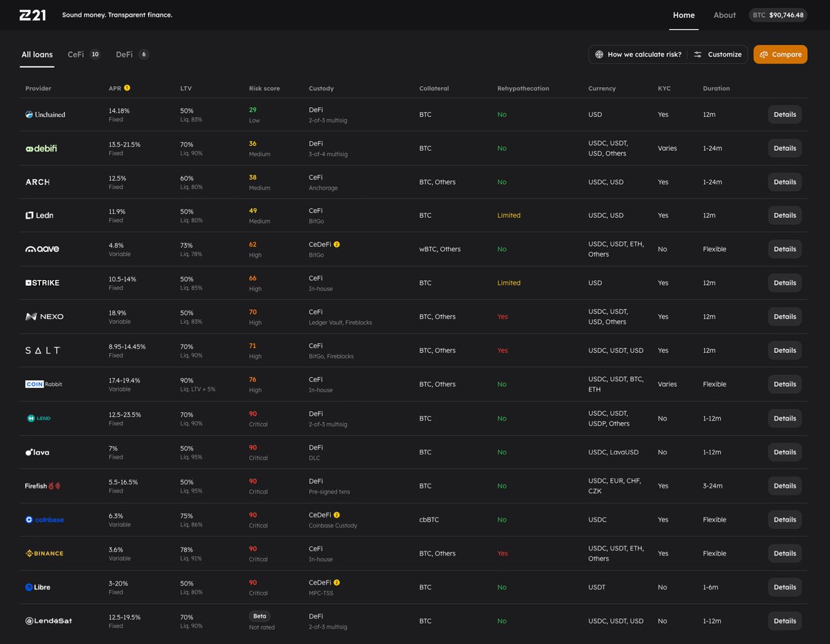This screenshot has width=830, height=644.
Task: Click the CoinRabbit provider logo
Action: click(44, 384)
